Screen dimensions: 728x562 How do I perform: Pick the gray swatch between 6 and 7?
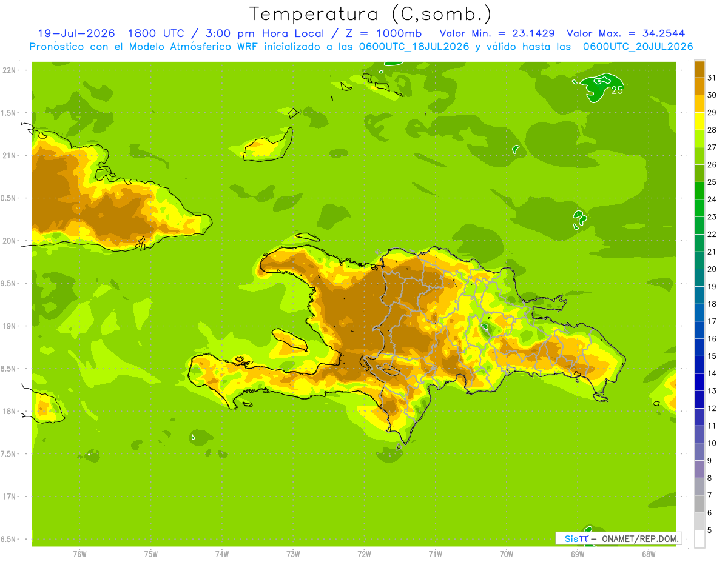pos(699,504)
